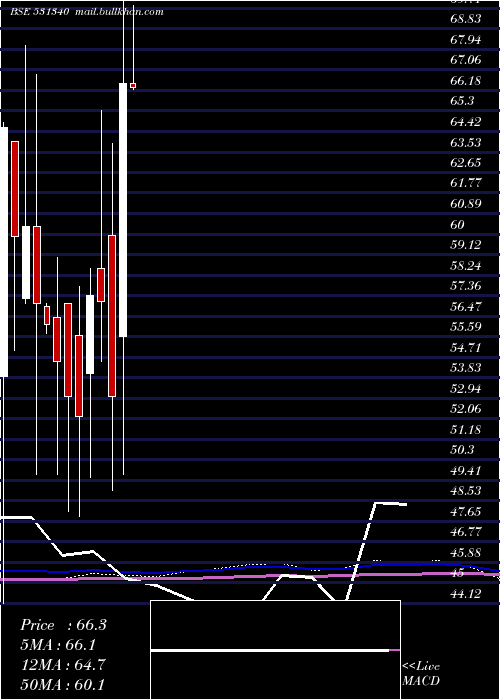Select the 67.94 price axis label

pyautogui.click(x=466, y=40)
